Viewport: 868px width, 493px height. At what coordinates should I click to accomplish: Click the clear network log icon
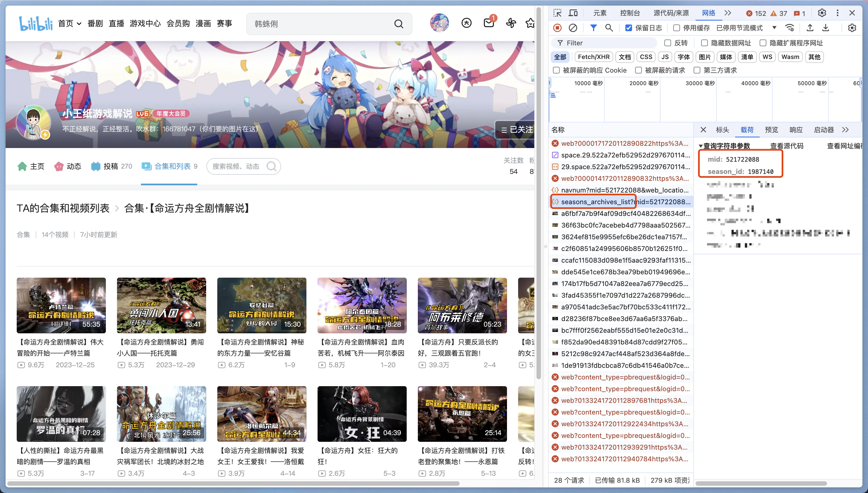click(x=573, y=28)
